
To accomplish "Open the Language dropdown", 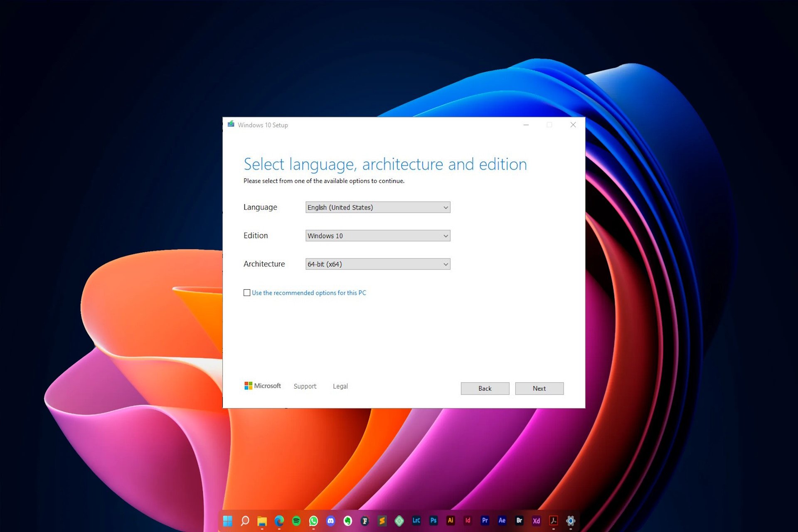I will tap(378, 207).
